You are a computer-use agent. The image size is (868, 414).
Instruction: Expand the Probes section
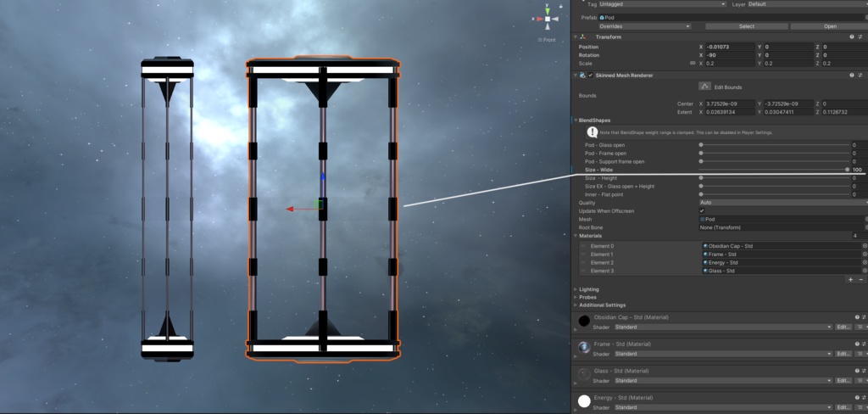[x=576, y=297]
